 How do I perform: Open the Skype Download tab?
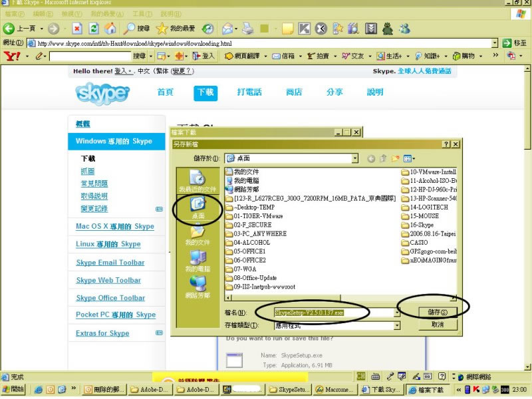coord(205,92)
